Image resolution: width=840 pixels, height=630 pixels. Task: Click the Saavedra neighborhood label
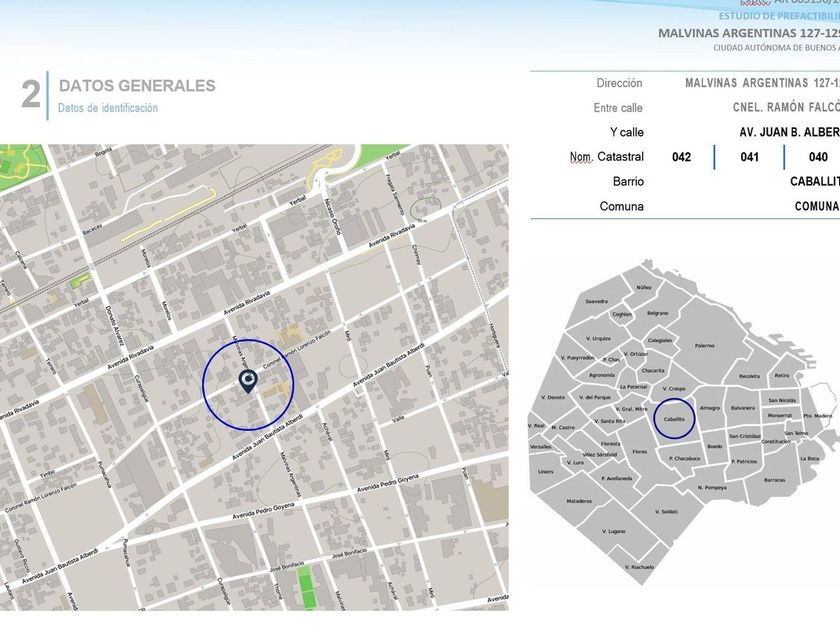[x=596, y=302]
